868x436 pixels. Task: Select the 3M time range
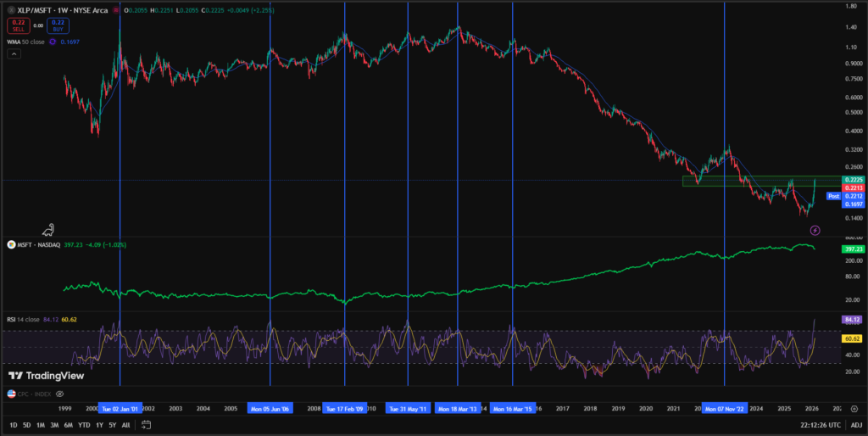pos(54,425)
